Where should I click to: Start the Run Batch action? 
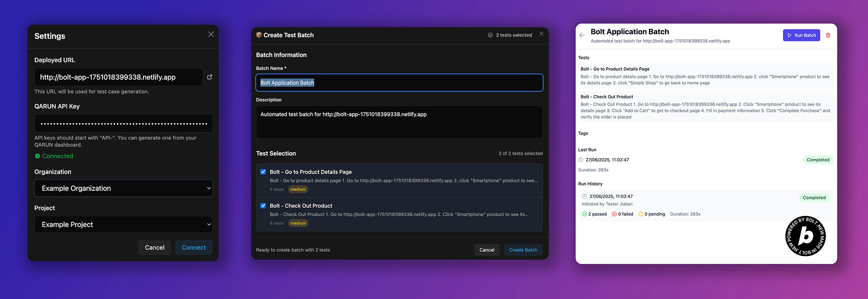[x=801, y=35]
